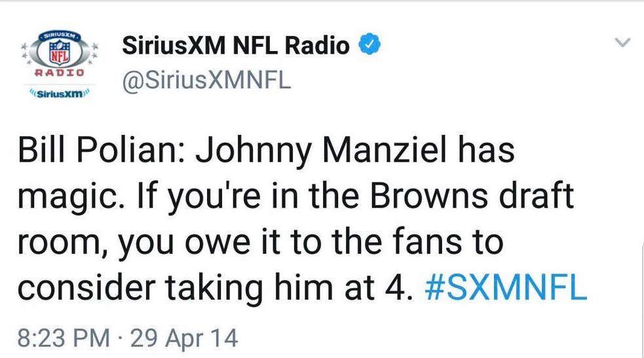Click the SIRIUSXM banner atop the logo
Viewport: 644px width, 358px height.
pos(60,36)
